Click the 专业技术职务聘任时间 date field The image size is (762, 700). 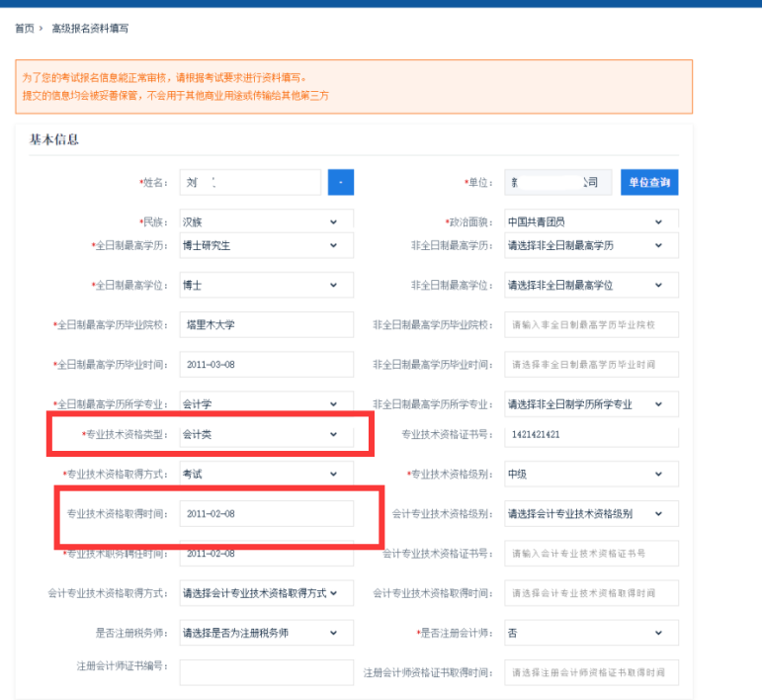(x=266, y=554)
